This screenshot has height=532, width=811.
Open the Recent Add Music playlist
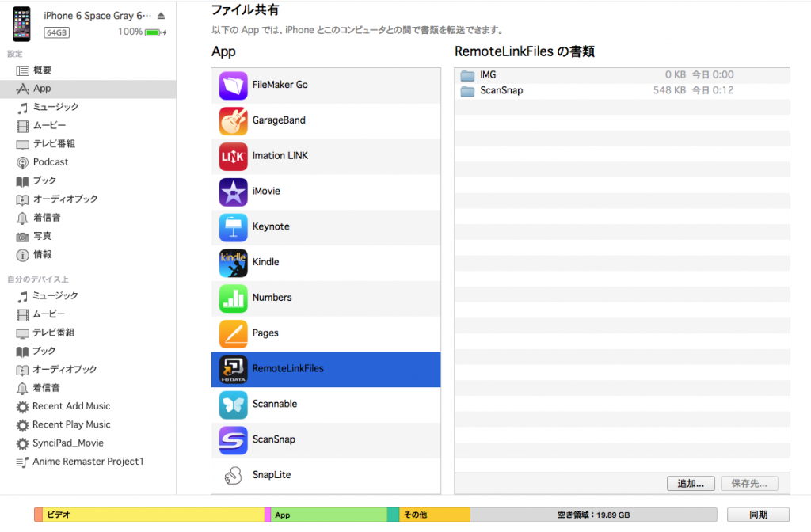pyautogui.click(x=70, y=406)
